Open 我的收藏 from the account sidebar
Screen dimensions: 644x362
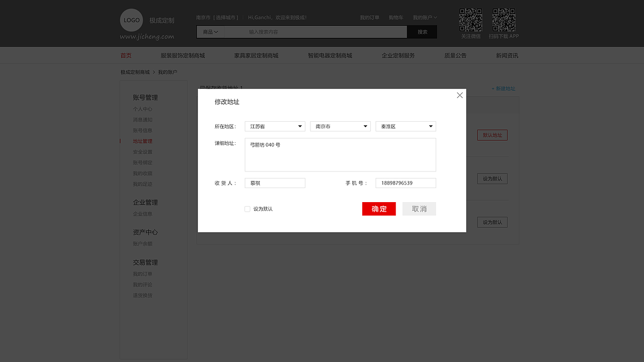tap(142, 173)
